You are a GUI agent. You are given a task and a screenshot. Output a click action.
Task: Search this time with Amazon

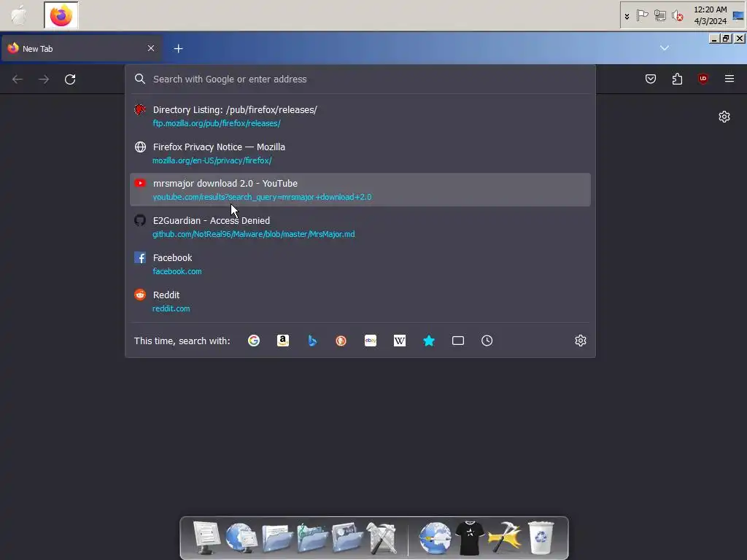point(283,341)
